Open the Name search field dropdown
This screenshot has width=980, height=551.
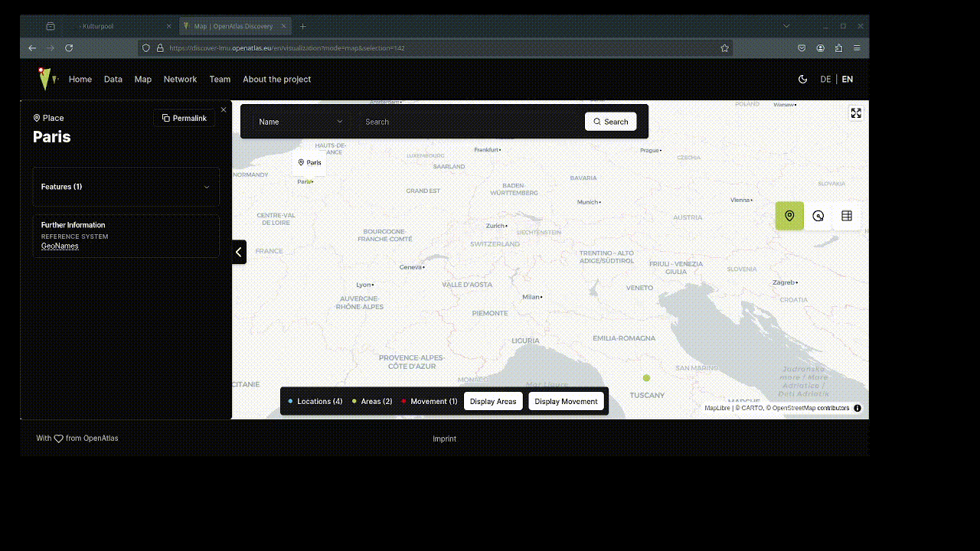coord(300,122)
